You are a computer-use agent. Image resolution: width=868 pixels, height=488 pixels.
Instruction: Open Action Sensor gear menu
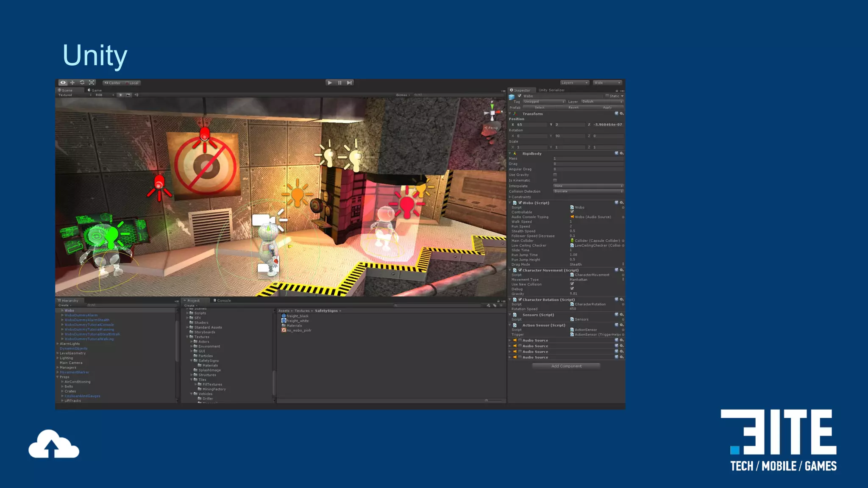[x=622, y=325]
